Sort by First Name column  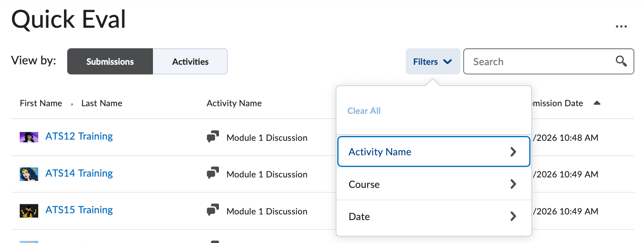click(41, 103)
